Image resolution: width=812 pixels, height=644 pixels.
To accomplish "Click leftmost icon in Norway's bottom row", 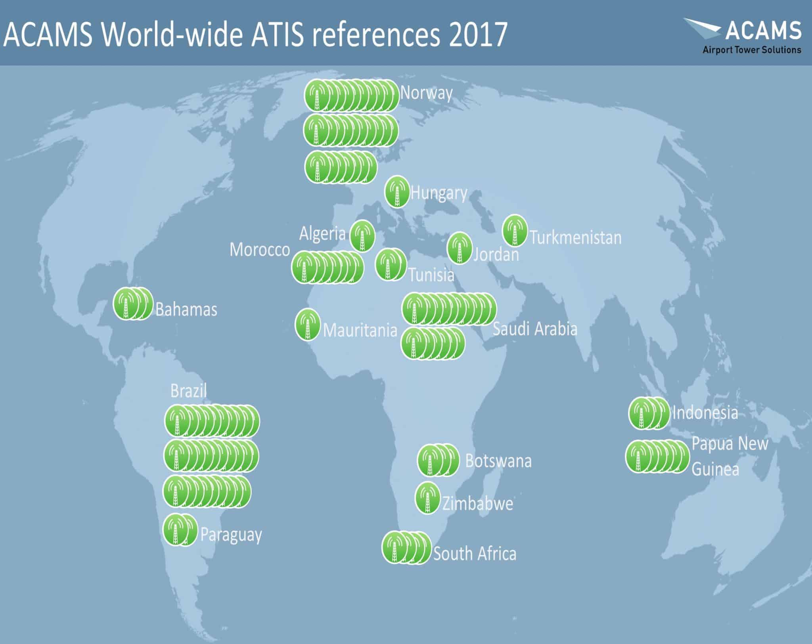I will pos(317,167).
